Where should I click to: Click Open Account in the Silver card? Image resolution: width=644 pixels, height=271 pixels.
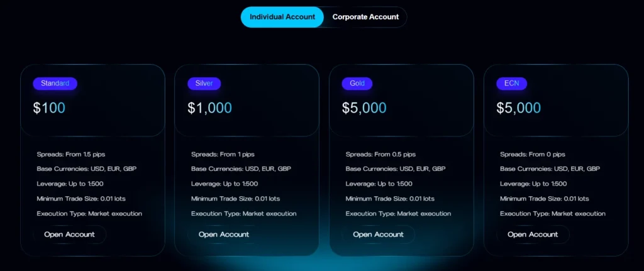click(x=224, y=235)
